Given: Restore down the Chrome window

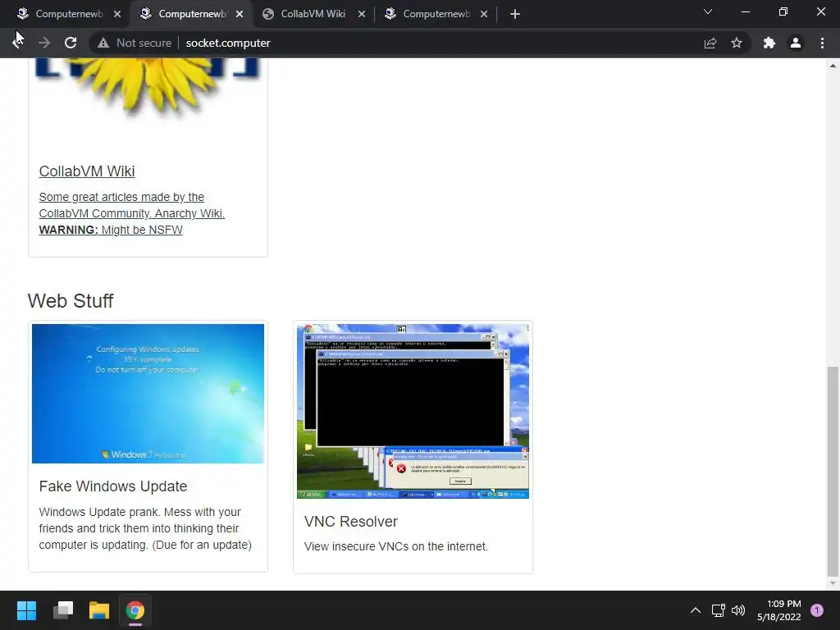Looking at the screenshot, I should (x=783, y=11).
